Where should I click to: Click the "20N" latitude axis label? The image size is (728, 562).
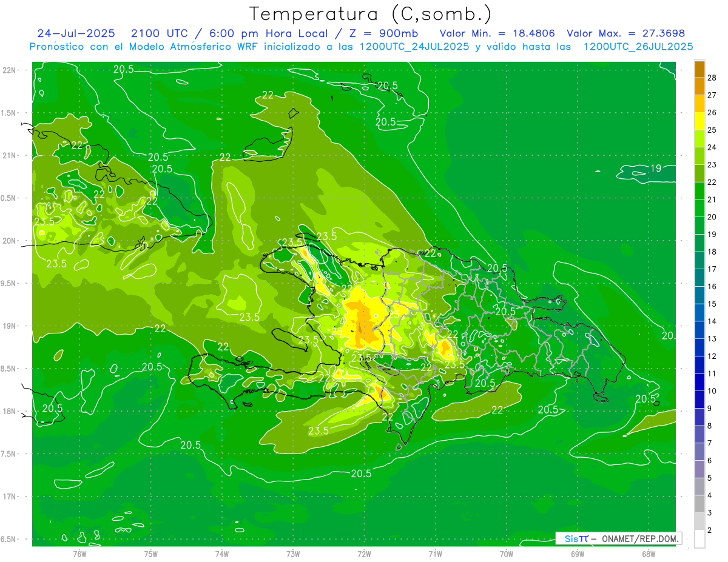point(9,241)
